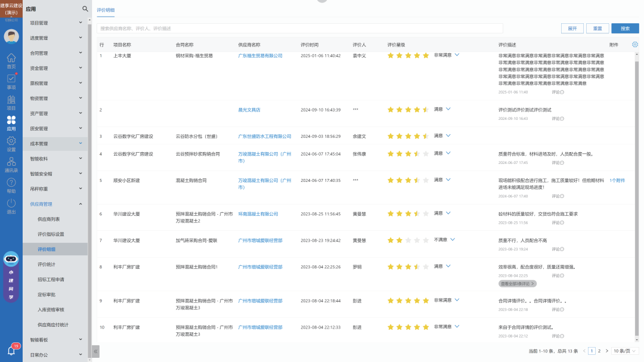The image size is (644, 362).
Task: Click the 事项 tasks icon
Action: tap(11, 81)
